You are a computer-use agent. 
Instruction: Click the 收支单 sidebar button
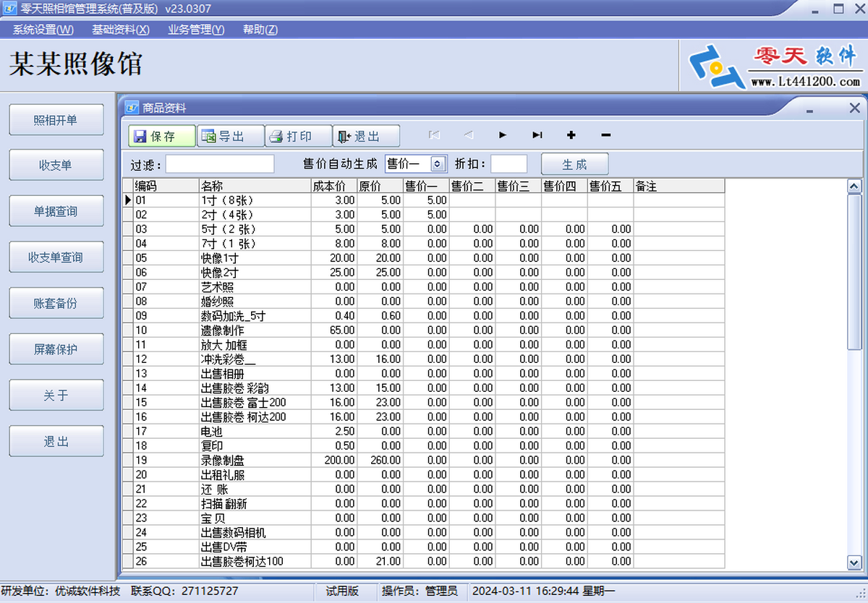click(x=56, y=166)
